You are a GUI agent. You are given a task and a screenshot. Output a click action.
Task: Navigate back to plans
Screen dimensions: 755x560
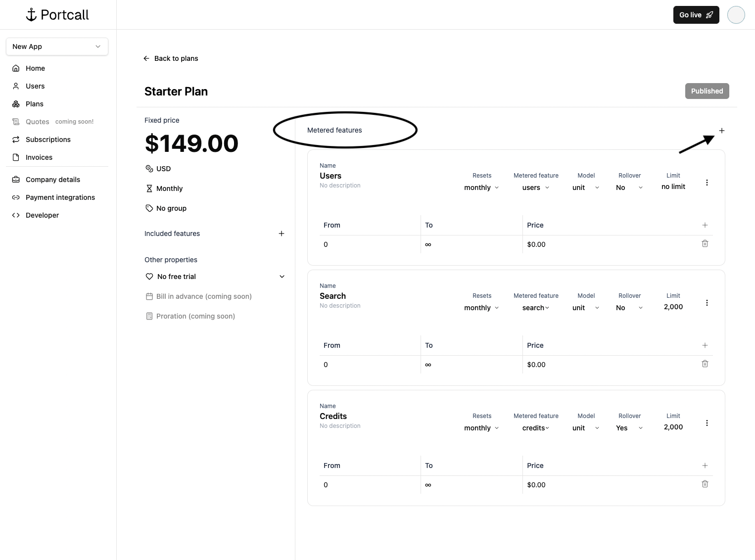[x=171, y=58]
